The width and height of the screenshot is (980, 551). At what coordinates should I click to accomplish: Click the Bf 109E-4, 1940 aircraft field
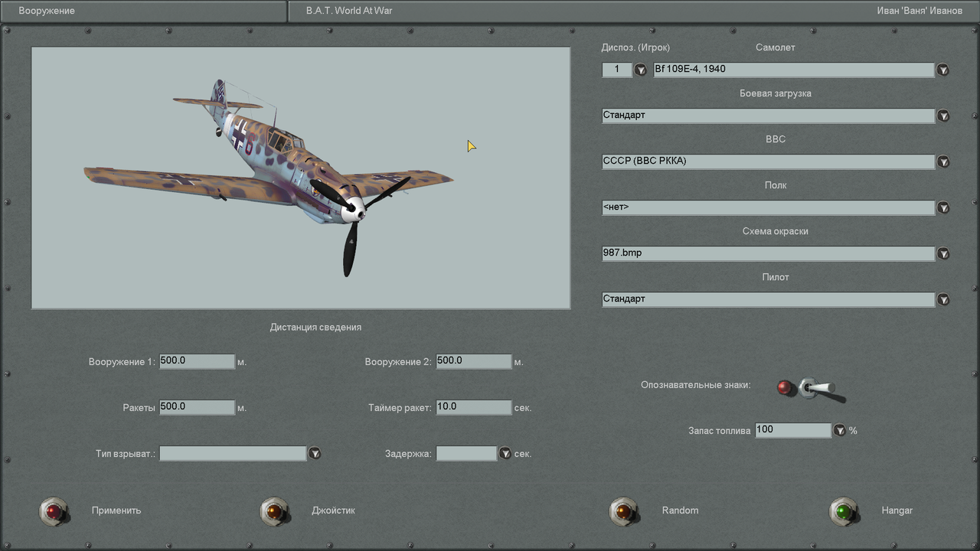(793, 70)
